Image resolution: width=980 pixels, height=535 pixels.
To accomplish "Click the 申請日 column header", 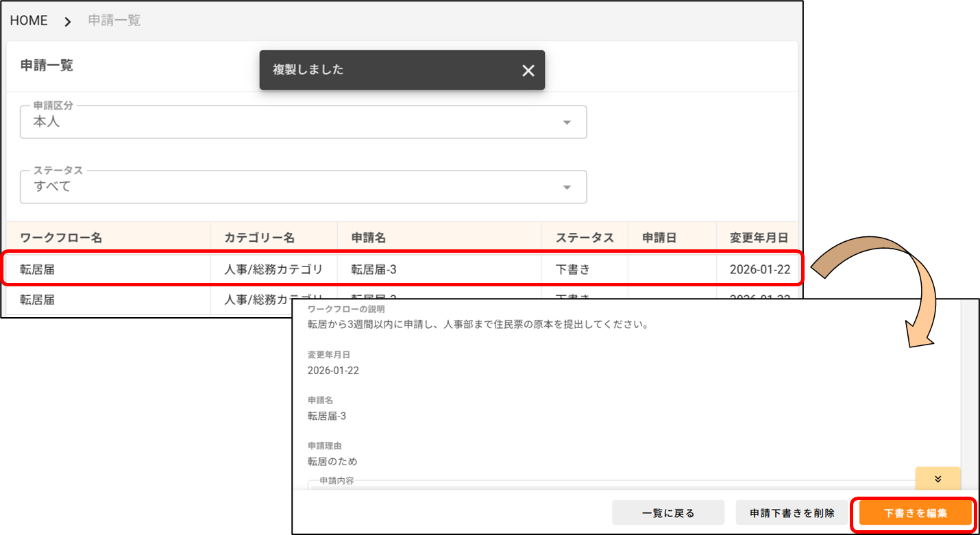I will [x=659, y=238].
